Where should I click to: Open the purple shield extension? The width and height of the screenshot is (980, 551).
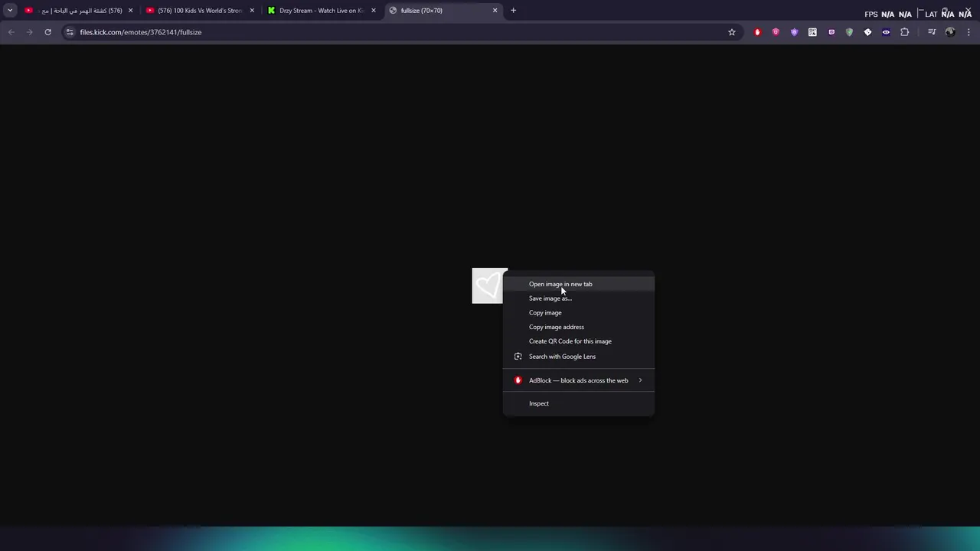[794, 32]
